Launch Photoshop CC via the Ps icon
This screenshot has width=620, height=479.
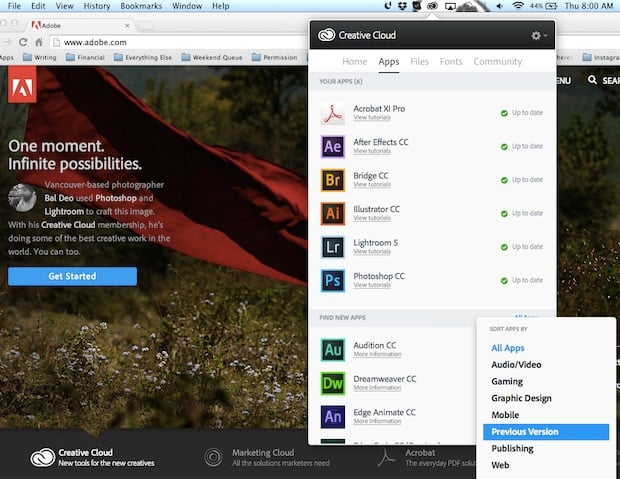click(333, 281)
